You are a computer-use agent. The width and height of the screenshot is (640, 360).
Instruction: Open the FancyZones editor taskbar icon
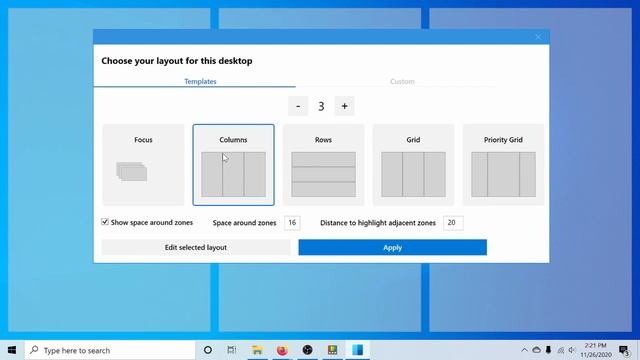click(x=358, y=350)
